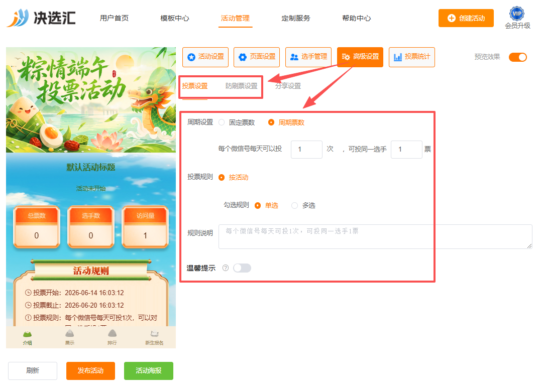The height and width of the screenshot is (392, 539).
Task: Open the 防刷票设置 sub-tab
Action: click(241, 86)
